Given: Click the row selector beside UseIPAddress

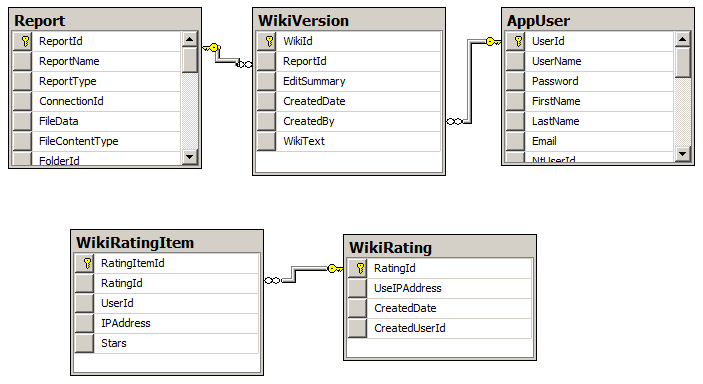Looking at the screenshot, I should click(x=357, y=288).
